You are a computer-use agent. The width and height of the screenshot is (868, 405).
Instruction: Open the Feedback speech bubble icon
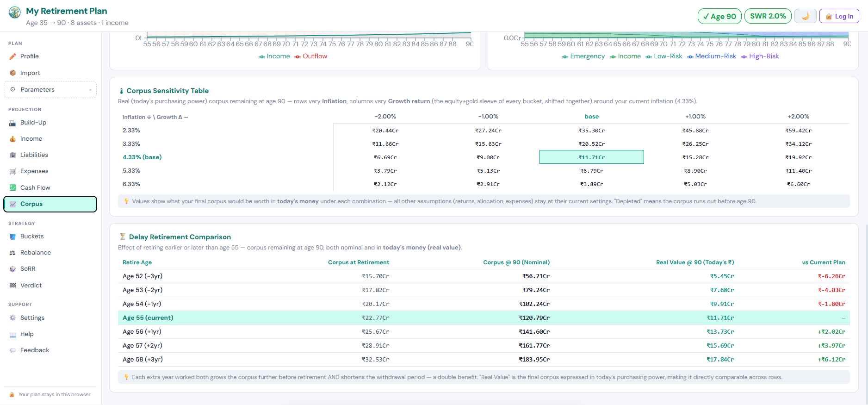[x=13, y=350]
